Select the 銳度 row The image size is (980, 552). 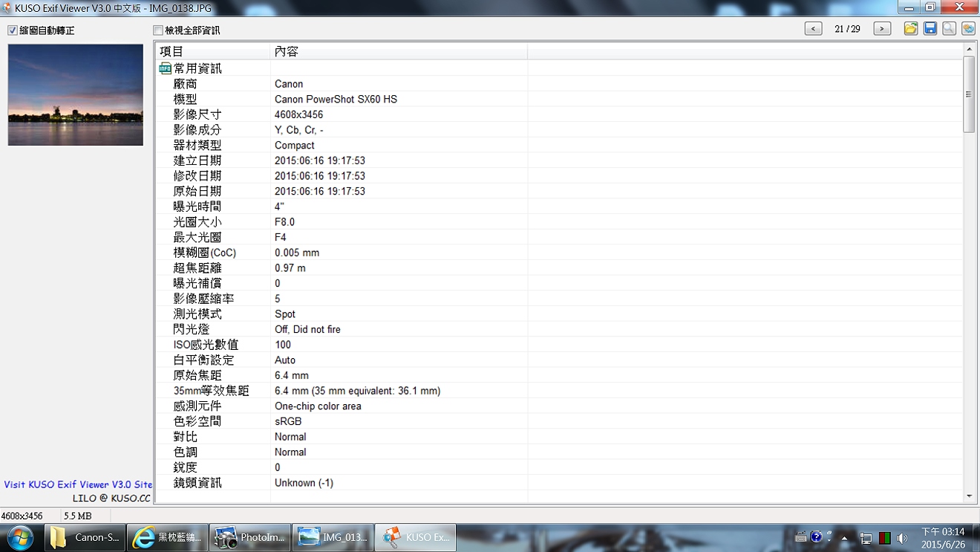[559, 467]
